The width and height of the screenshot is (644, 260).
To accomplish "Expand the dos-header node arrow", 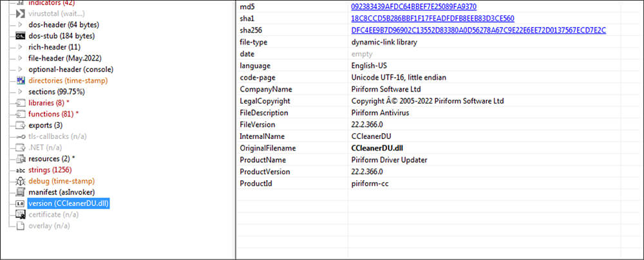I will 20,24.
